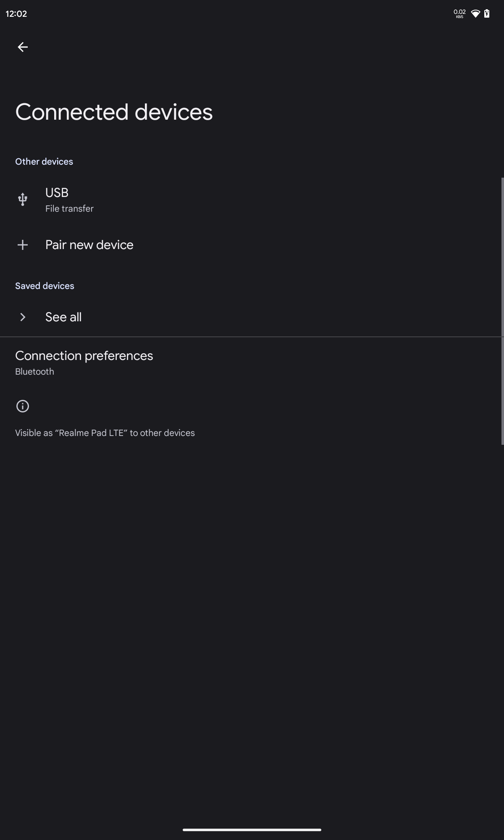This screenshot has width=504, height=840.
Task: Click the vertical scrollbar on the right edge
Action: point(502,311)
